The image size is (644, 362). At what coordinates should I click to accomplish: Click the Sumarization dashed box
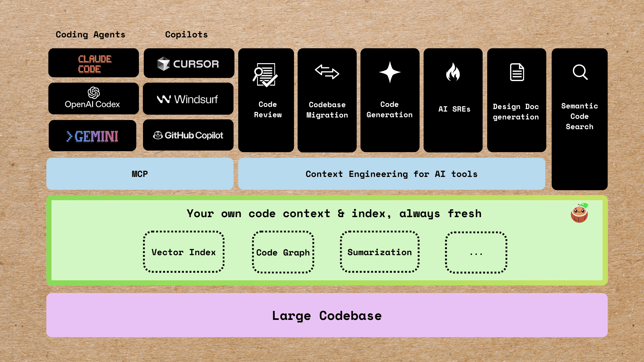click(379, 252)
